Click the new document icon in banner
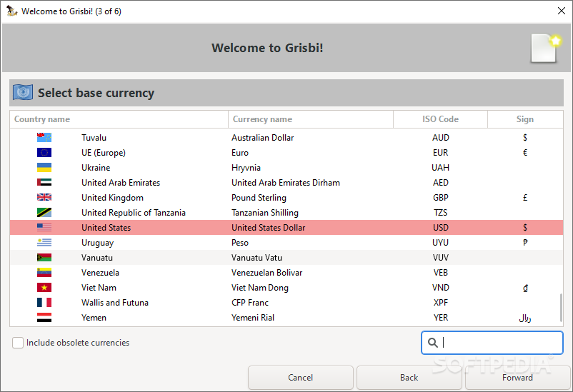The image size is (573, 392). pos(546,49)
